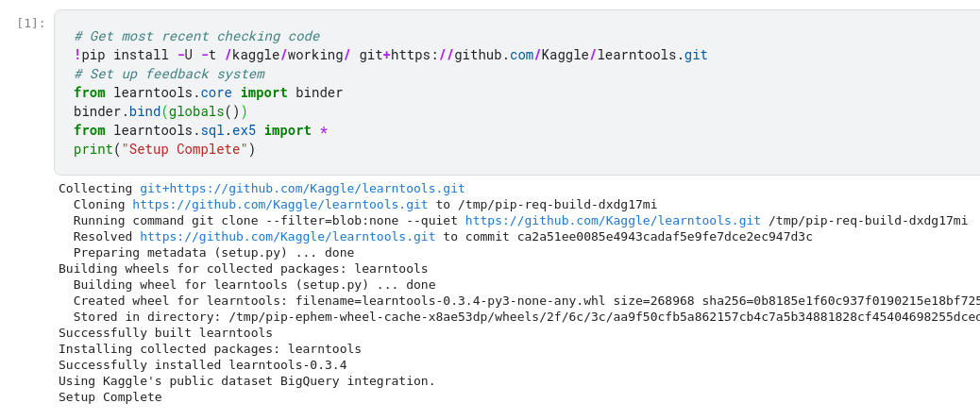980x420 pixels.
Task: Click the 'Building wheels for collected packages' output line
Action: coord(243,269)
